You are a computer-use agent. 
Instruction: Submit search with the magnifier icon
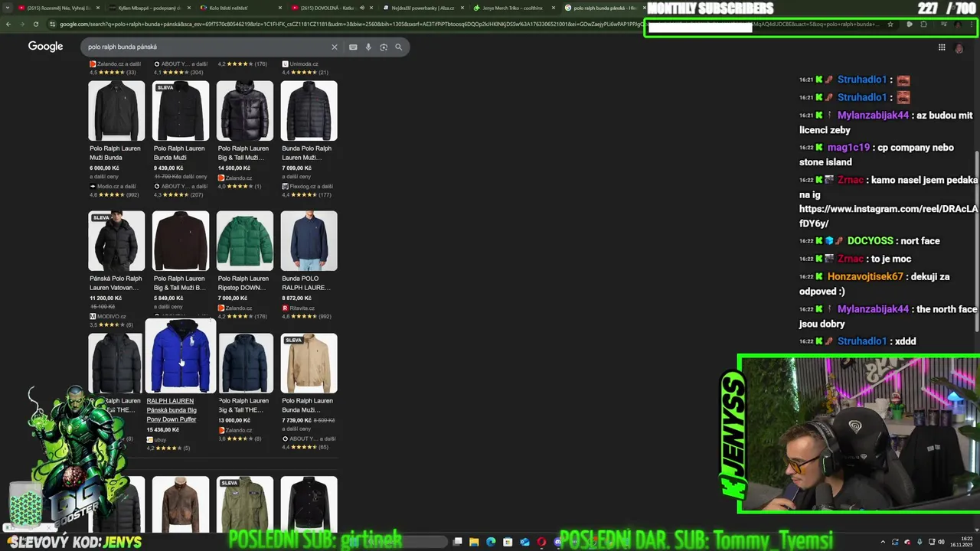[398, 47]
